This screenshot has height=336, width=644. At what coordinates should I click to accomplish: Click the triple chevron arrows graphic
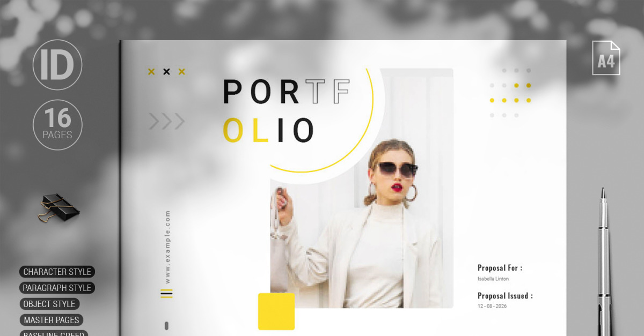pyautogui.click(x=167, y=122)
